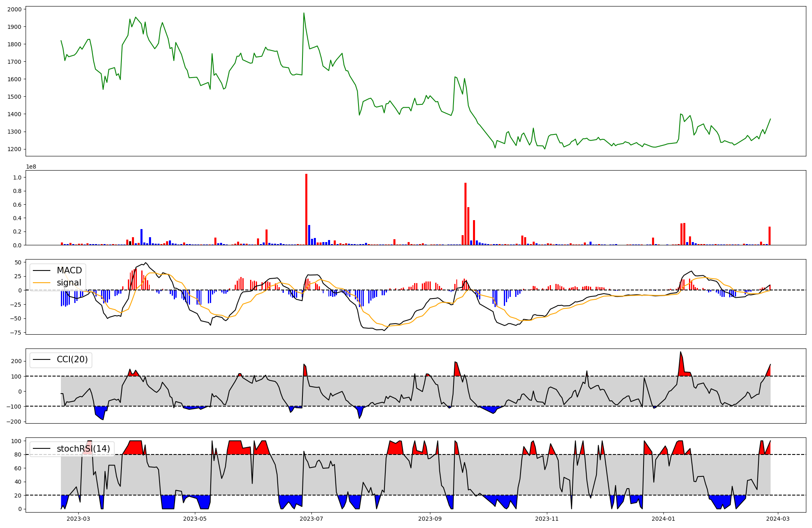Click the 2023-09 date tick label

click(430, 519)
